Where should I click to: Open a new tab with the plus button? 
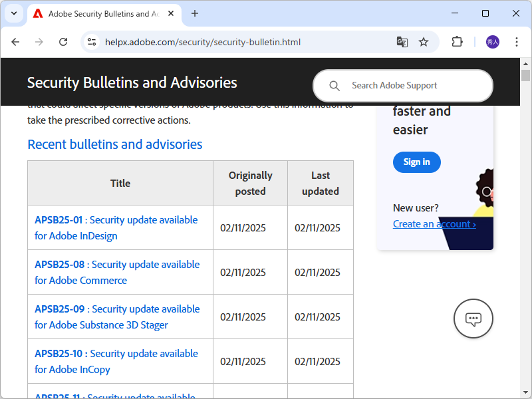195,13
